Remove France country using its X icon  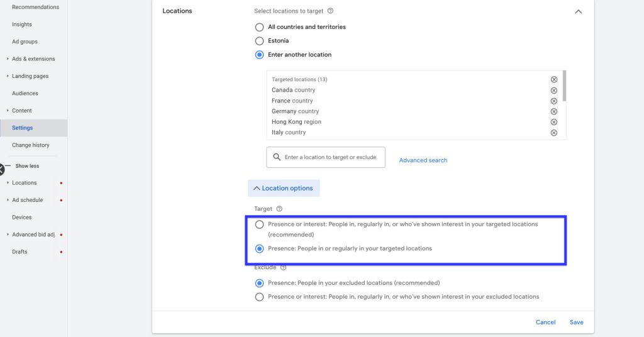(553, 101)
